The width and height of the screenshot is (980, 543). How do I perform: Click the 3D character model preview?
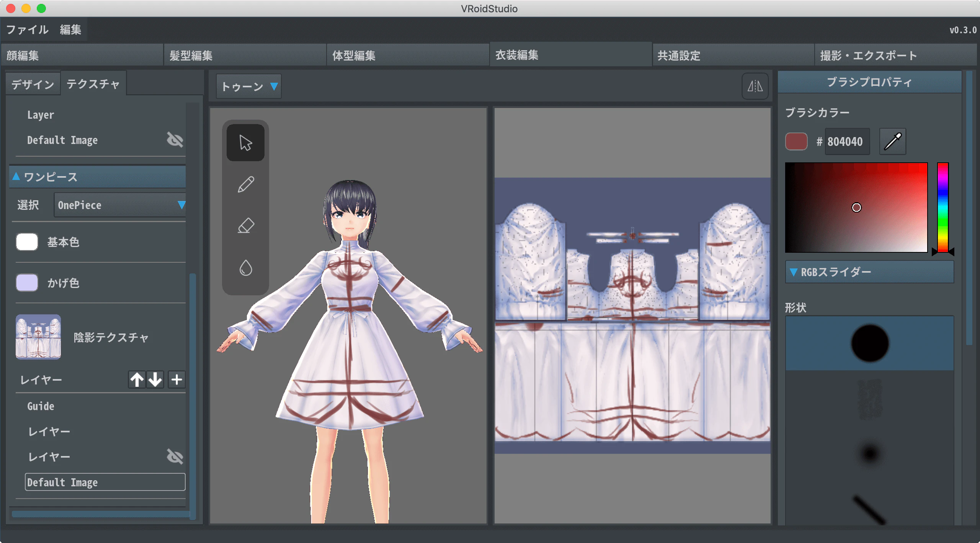point(348,315)
